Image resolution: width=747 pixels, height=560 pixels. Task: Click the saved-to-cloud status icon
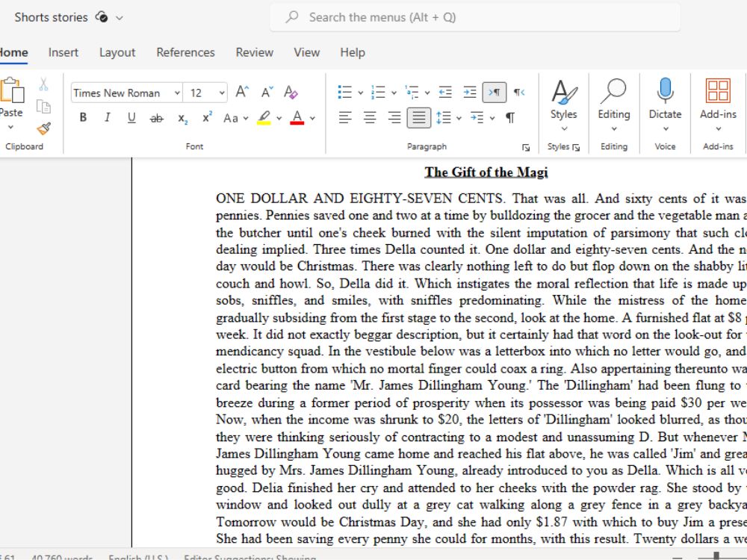pyautogui.click(x=102, y=17)
